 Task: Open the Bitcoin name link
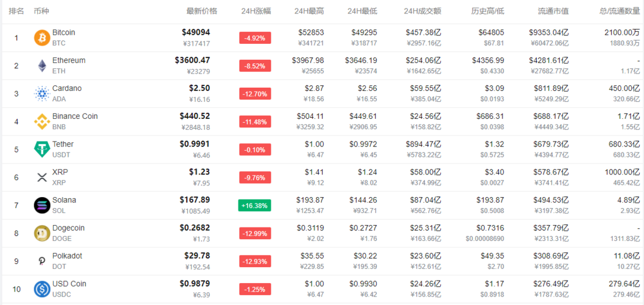pyautogui.click(x=63, y=32)
